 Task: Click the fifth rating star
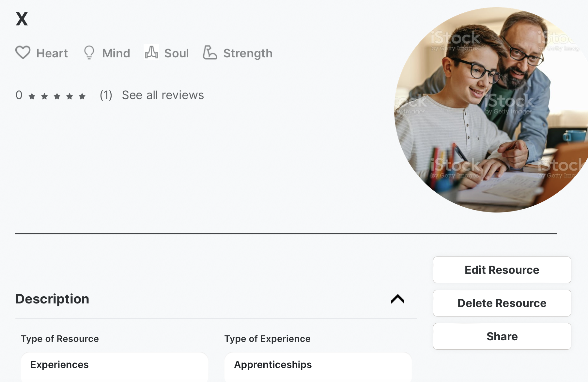click(x=82, y=96)
